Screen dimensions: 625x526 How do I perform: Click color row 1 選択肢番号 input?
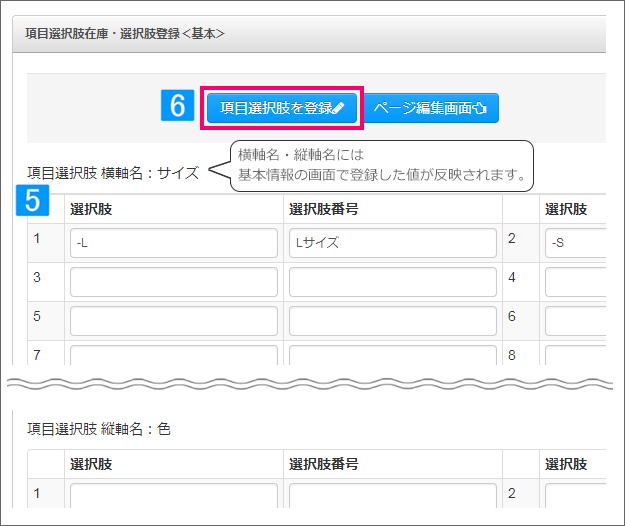(x=393, y=495)
